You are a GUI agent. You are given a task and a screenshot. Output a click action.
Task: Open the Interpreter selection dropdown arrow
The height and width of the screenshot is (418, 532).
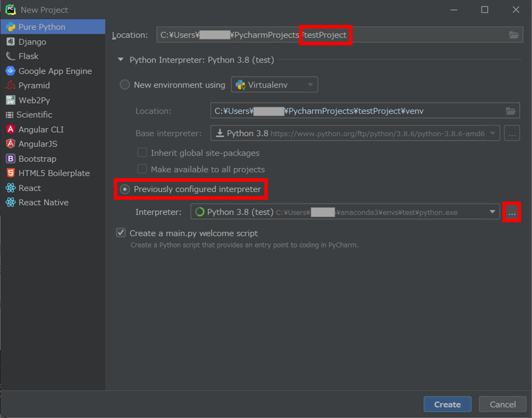[493, 212]
